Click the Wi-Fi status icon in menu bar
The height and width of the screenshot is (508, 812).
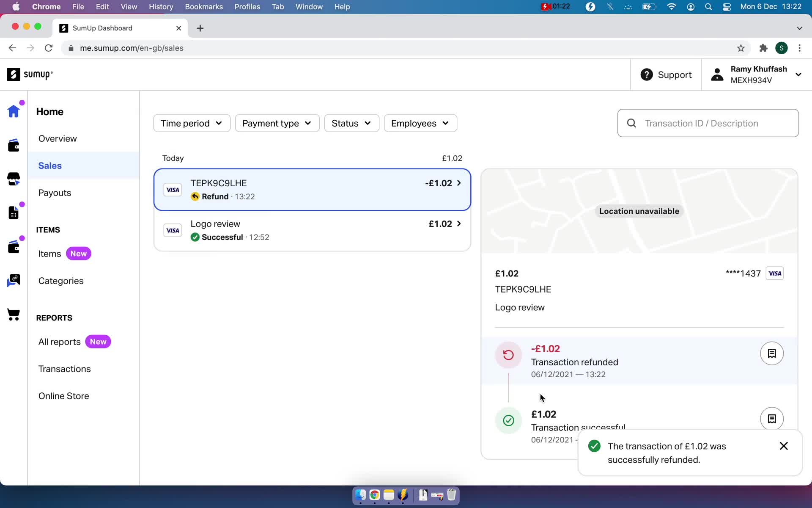click(671, 7)
